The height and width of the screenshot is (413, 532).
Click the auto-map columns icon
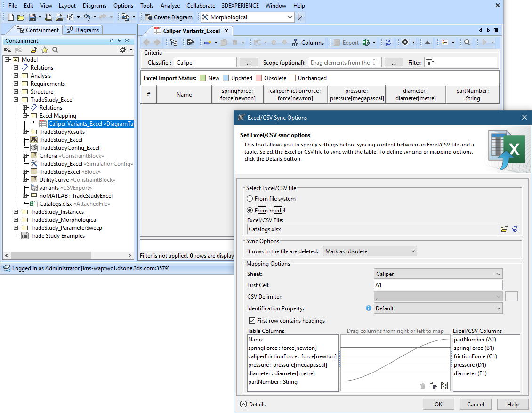click(x=444, y=386)
